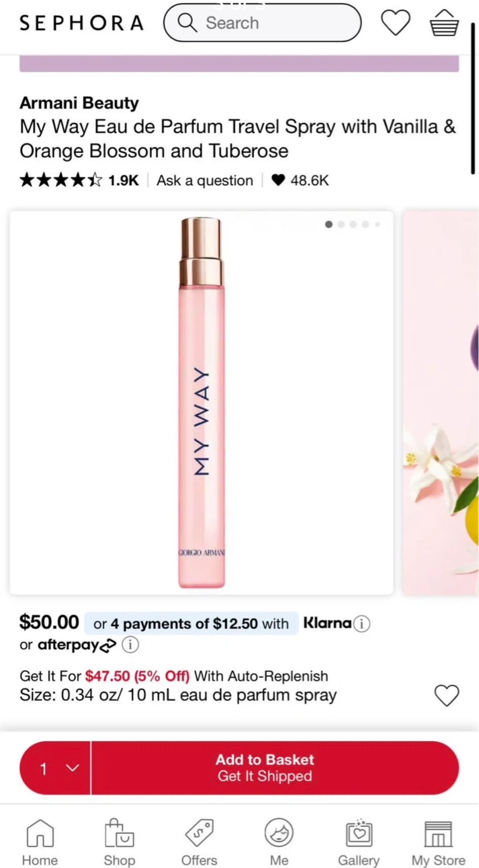Screen dimensions: 479x868
Task: Go to Home tab
Action: pyautogui.click(x=40, y=842)
